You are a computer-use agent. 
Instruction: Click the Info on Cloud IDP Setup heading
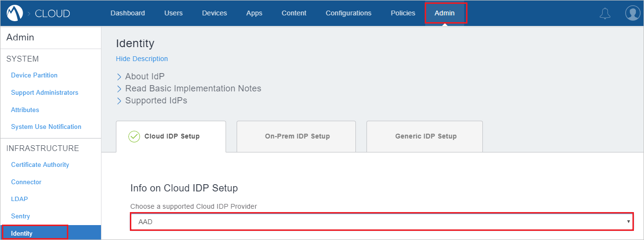click(184, 188)
